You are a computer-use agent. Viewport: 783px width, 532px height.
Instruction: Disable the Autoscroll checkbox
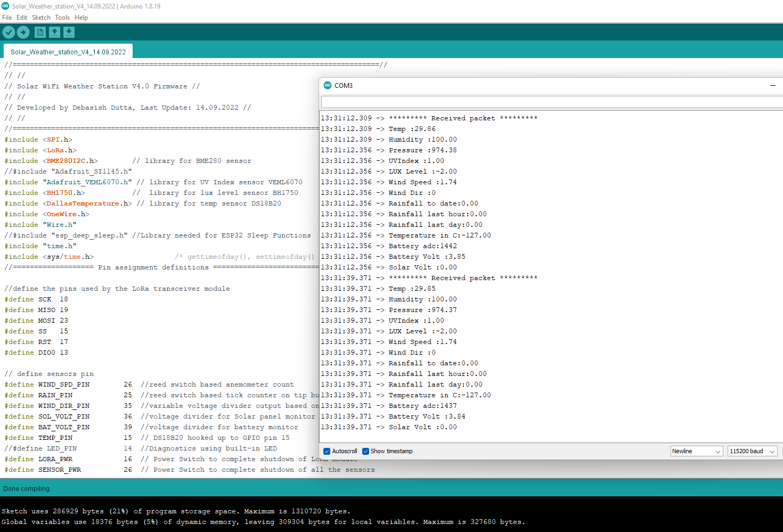tap(327, 451)
